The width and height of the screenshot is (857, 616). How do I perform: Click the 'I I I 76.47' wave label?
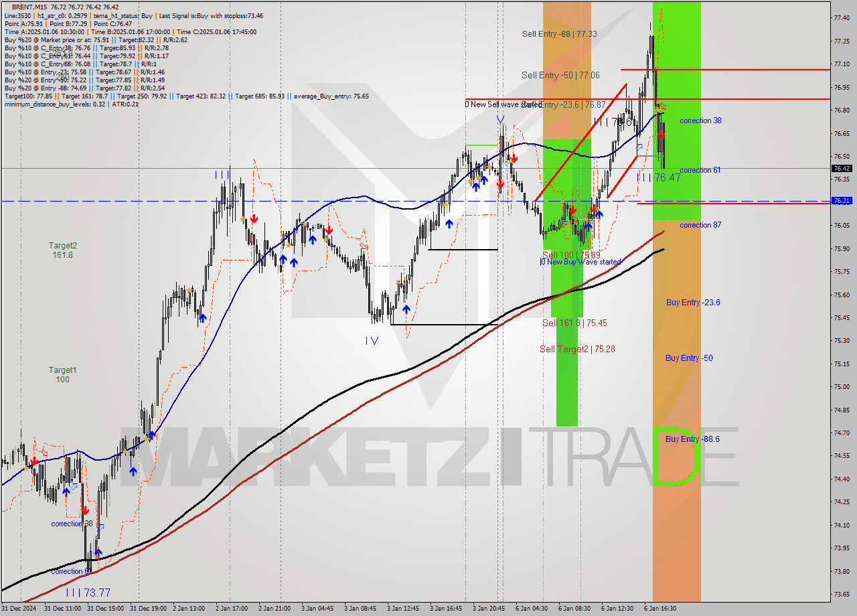tap(658, 177)
